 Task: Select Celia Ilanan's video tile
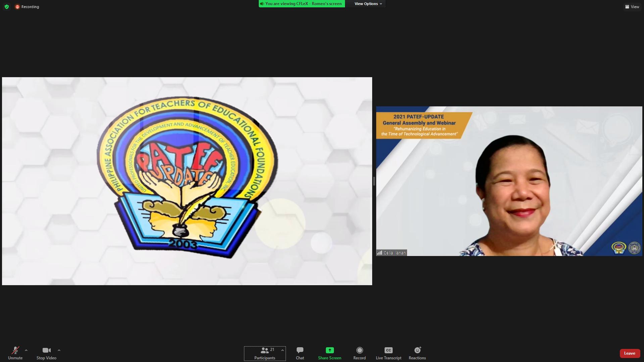point(509,181)
